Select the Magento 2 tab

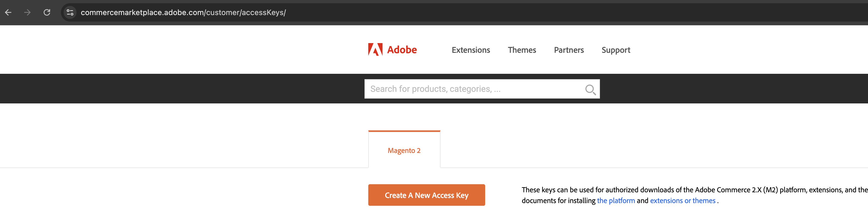coord(404,150)
